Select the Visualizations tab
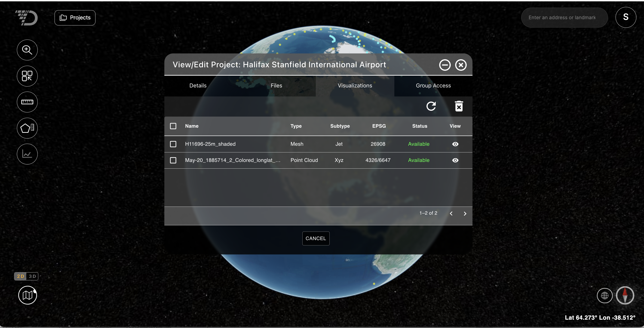This screenshot has width=644, height=328. (355, 86)
